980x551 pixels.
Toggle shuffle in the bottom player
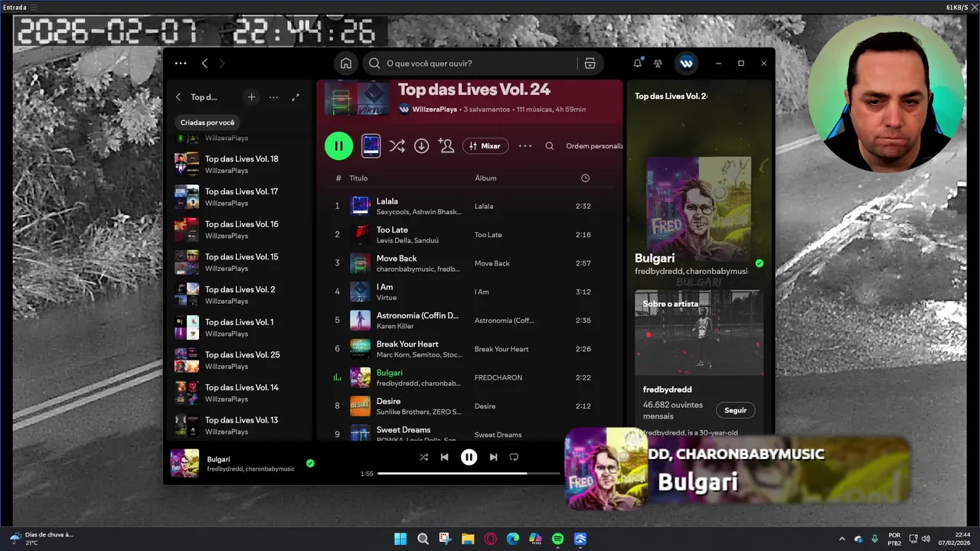[x=423, y=457]
